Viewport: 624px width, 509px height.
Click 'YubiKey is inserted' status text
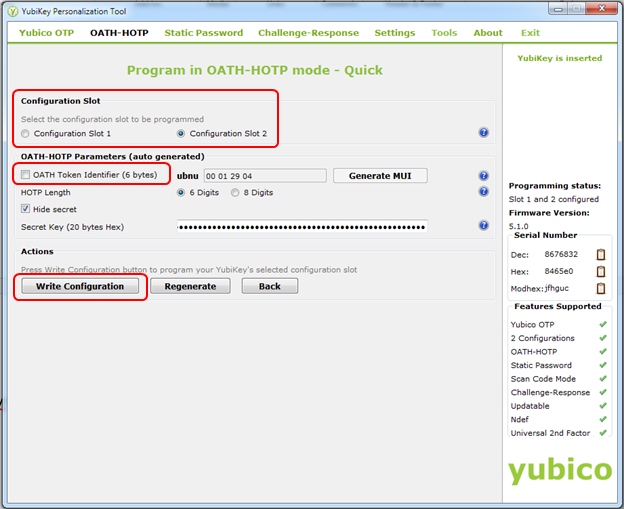560,58
